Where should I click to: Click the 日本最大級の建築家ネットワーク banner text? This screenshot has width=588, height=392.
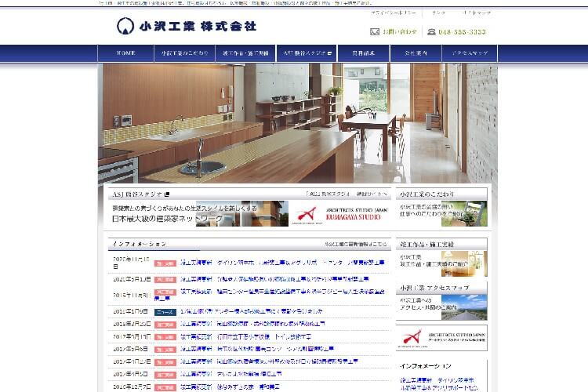(167, 218)
